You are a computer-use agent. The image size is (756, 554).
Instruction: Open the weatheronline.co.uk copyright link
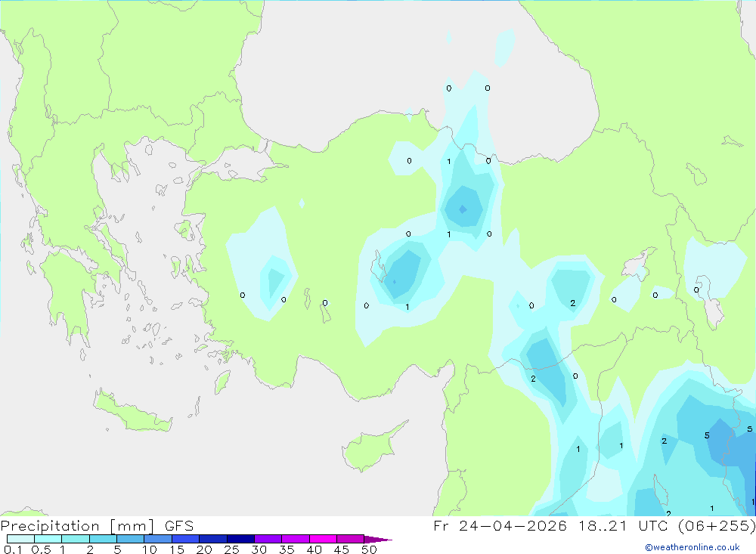692,547
